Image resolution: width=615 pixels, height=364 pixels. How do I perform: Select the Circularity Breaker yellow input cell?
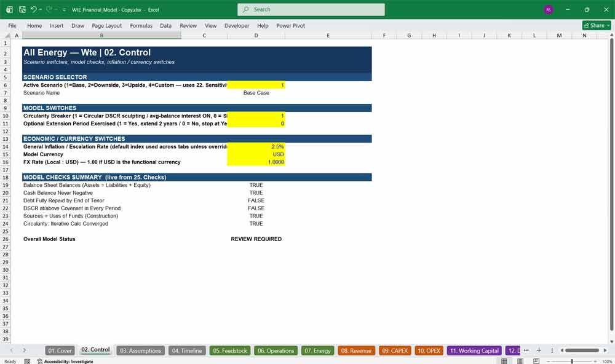pyautogui.click(x=256, y=116)
